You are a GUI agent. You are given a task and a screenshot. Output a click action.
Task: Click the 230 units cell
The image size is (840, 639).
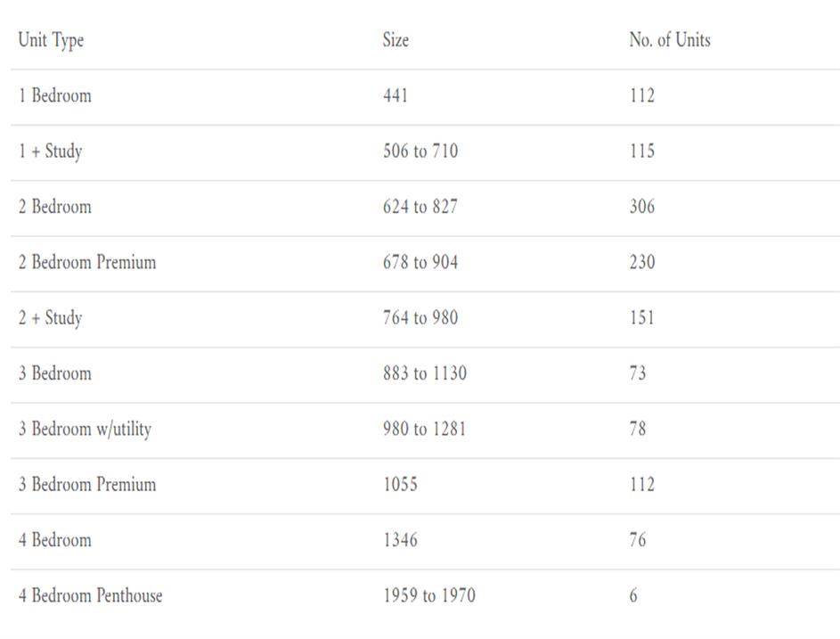[x=641, y=262]
